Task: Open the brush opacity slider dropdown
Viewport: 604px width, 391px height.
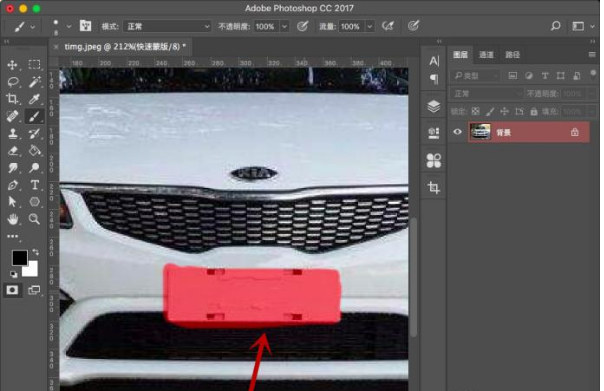Action: click(x=284, y=27)
